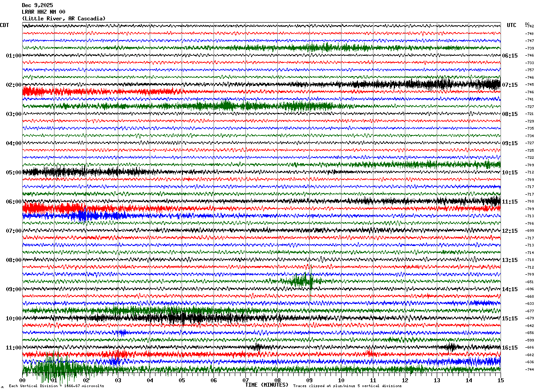Click the "06:15" UTC row label
Screen dimensions: 536x392
[x=510, y=56]
